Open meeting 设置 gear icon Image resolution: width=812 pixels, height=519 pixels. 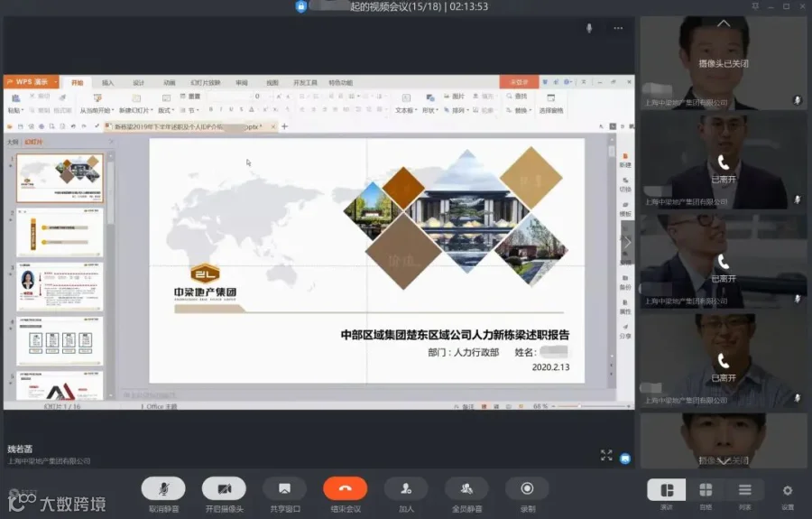787,490
